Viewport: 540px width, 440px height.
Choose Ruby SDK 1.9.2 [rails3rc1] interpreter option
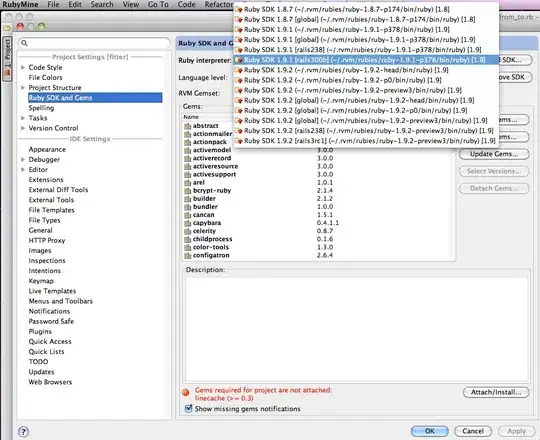pos(366,141)
